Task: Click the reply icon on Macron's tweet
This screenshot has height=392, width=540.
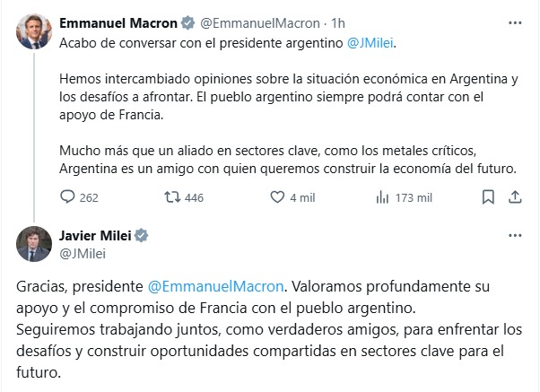Action: [x=68, y=197]
